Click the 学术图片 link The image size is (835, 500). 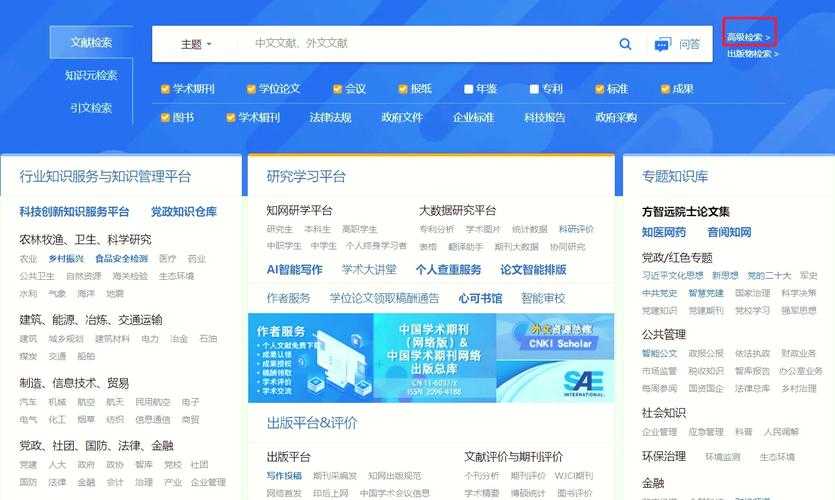click(483, 229)
